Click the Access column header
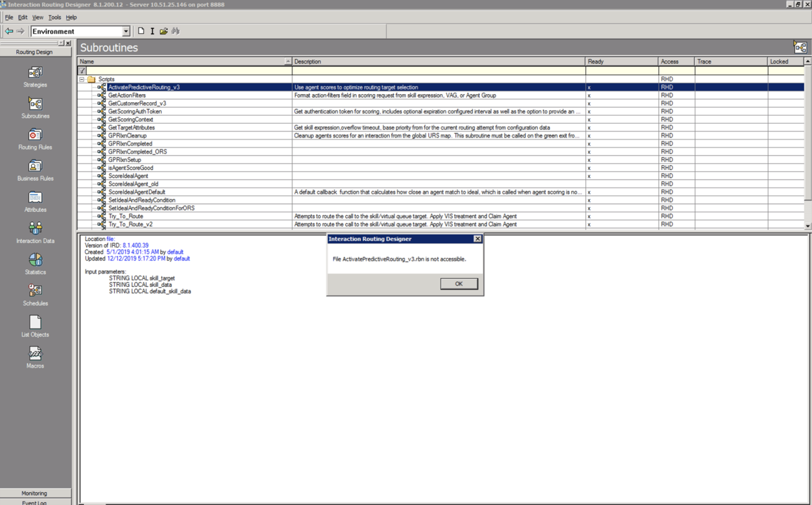The width and height of the screenshot is (812, 505). (x=677, y=62)
